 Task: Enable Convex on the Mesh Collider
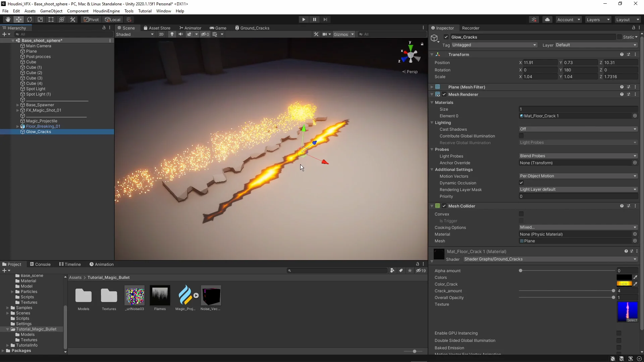[x=522, y=214]
